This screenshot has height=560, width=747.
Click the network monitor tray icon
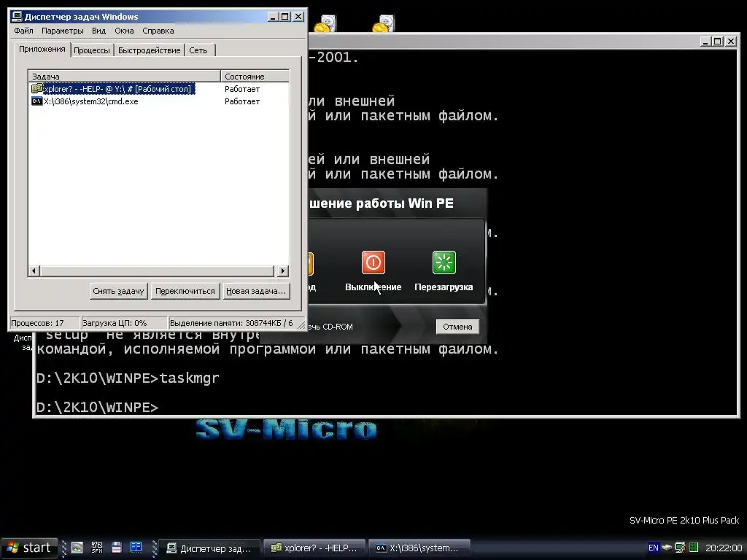tap(681, 548)
